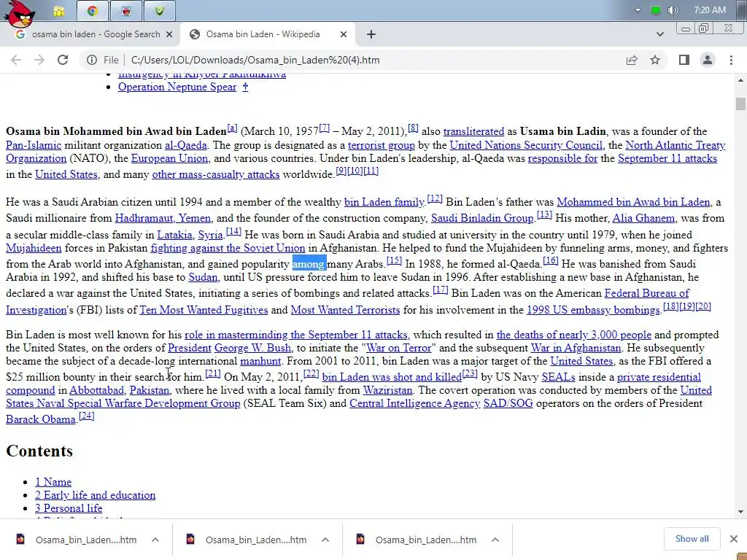The image size is (747, 560).
Task: Open the Barack Obama link
Action: point(41,419)
